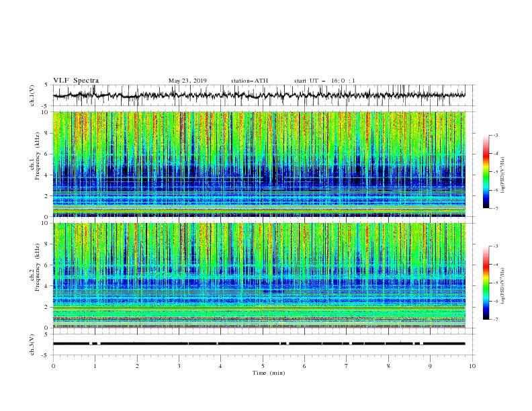This screenshot has height=411, width=532.
Task: Click the "7" minute time axis tick
Action: [x=347, y=366]
